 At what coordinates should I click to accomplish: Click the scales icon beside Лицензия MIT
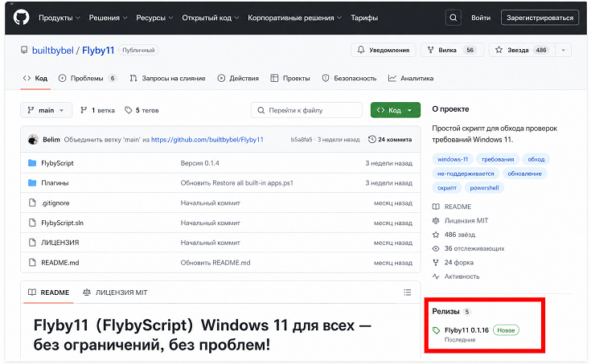click(x=436, y=221)
